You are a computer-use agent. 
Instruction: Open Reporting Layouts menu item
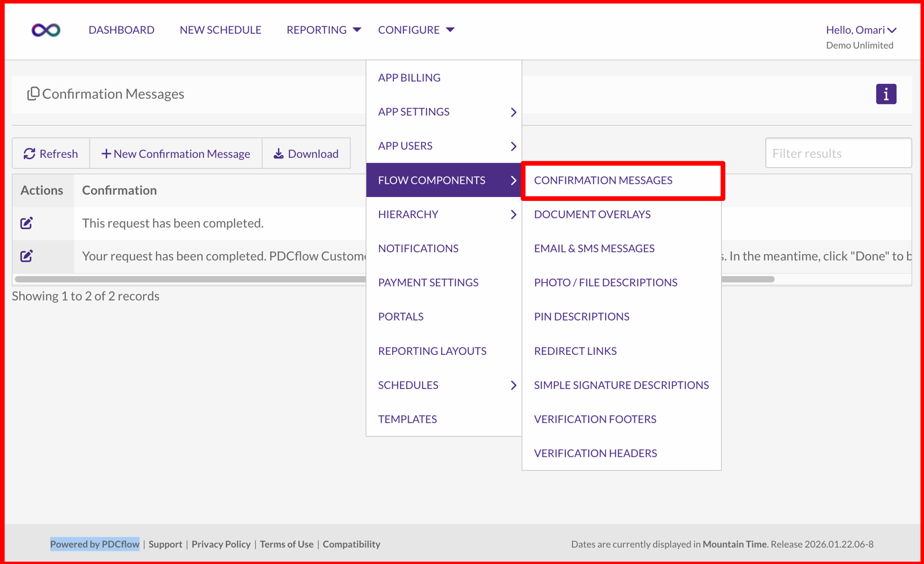(444, 351)
